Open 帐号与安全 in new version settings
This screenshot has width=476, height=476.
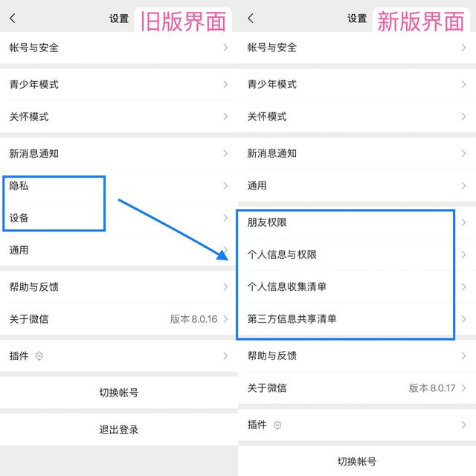pos(357,48)
